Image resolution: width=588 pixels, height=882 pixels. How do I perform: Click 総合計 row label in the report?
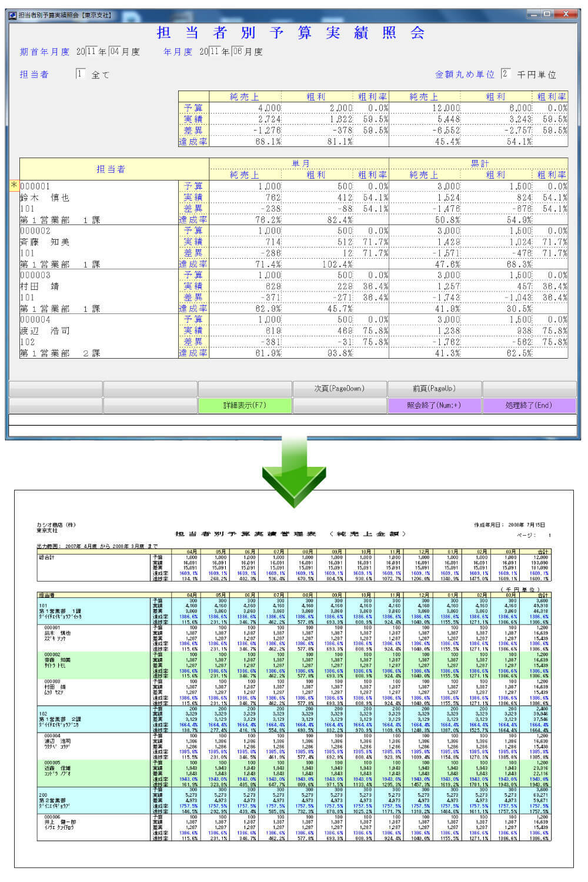click(x=46, y=557)
